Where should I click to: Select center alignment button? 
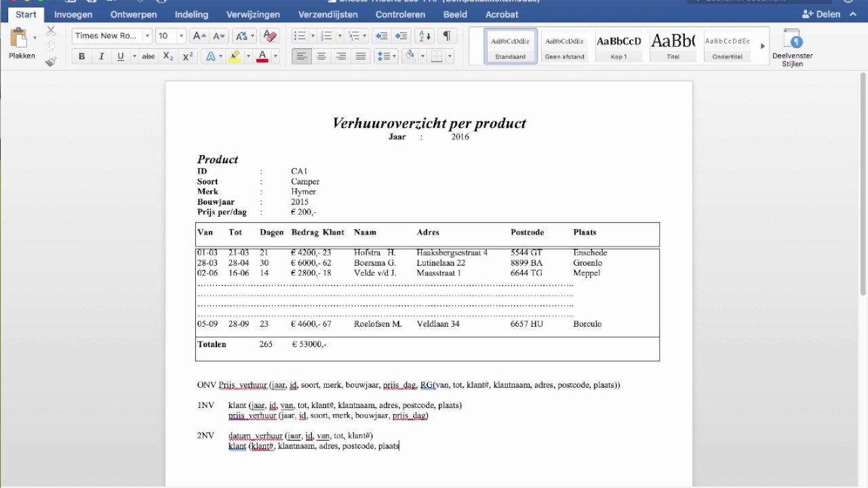321,56
